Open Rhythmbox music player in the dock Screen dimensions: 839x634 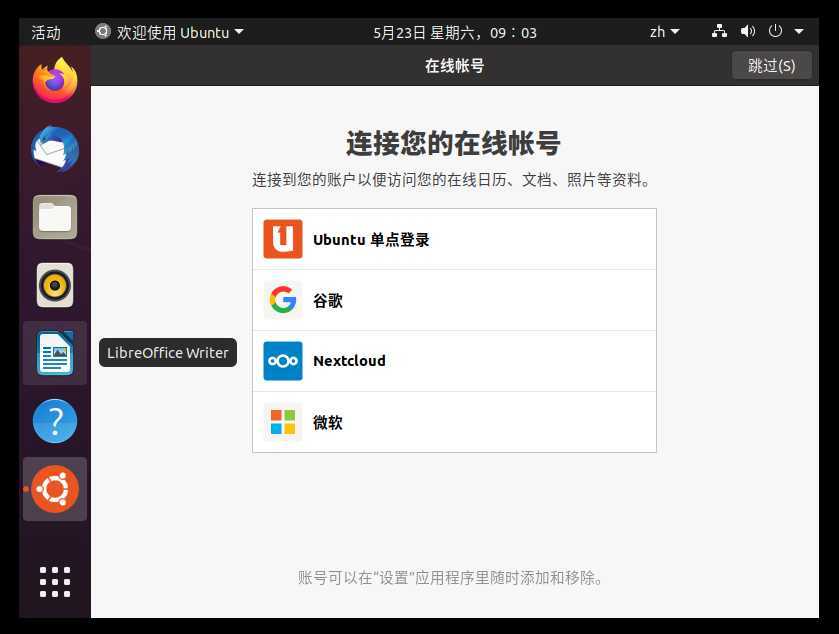click(55, 285)
